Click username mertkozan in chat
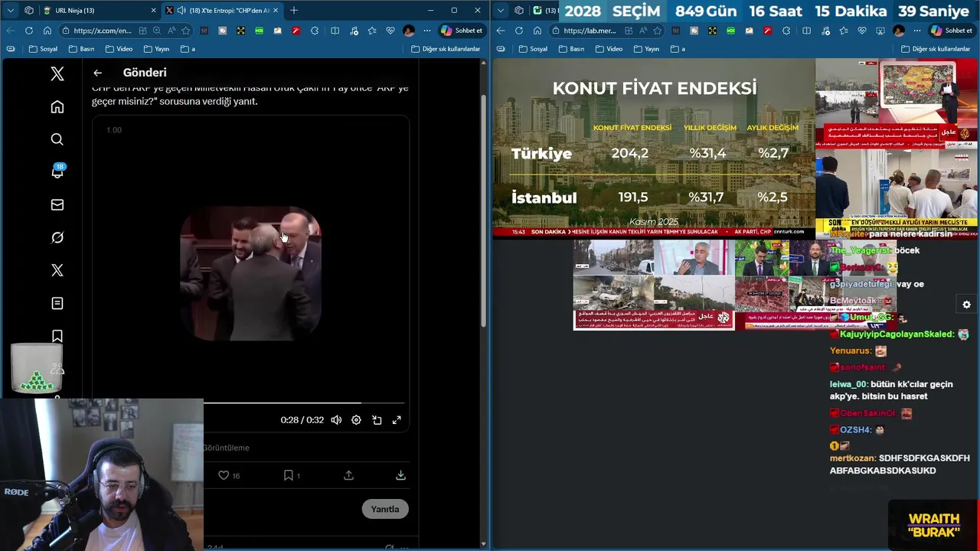 [852, 458]
